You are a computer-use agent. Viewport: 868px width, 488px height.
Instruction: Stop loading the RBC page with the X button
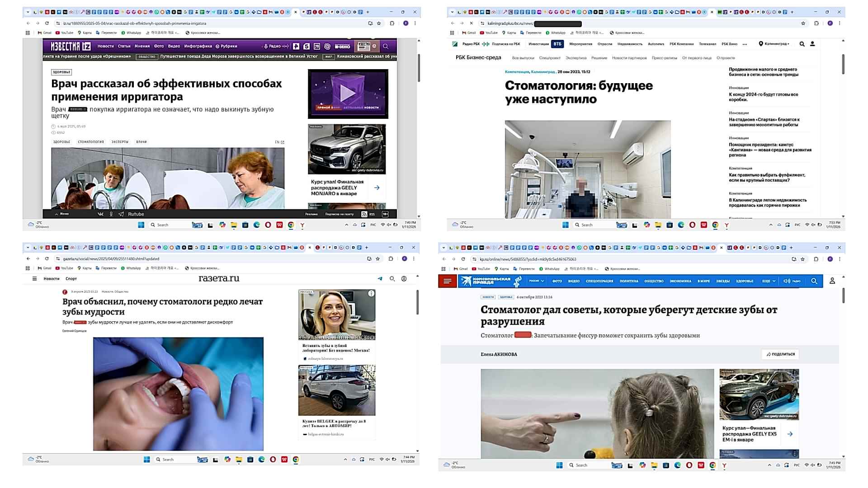click(x=471, y=23)
